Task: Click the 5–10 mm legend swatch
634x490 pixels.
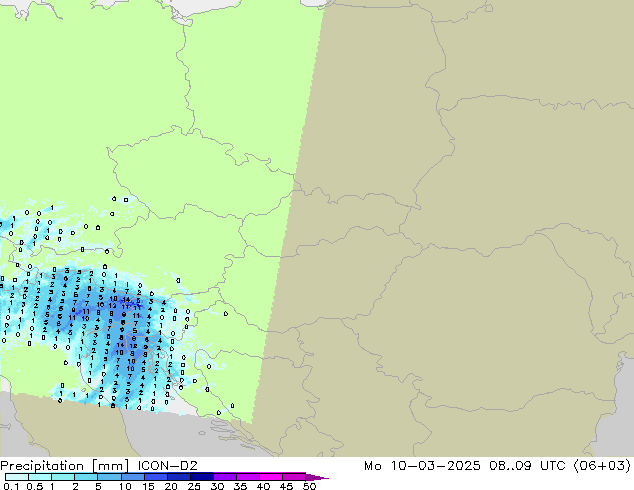Action: (109, 477)
